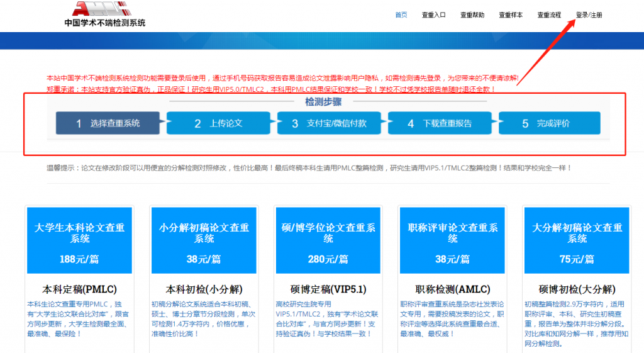Click the 硕博初检(大分解) heading

pos(577,289)
